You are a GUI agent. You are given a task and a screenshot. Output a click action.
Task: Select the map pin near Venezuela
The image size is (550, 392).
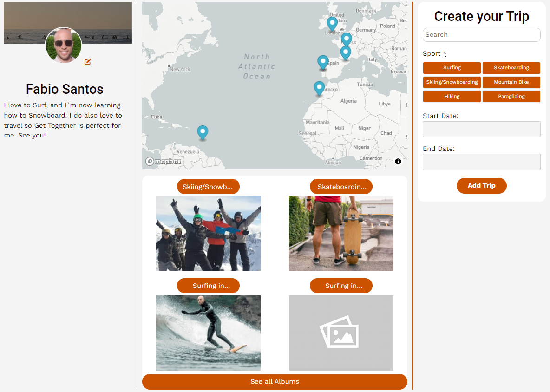coord(202,132)
